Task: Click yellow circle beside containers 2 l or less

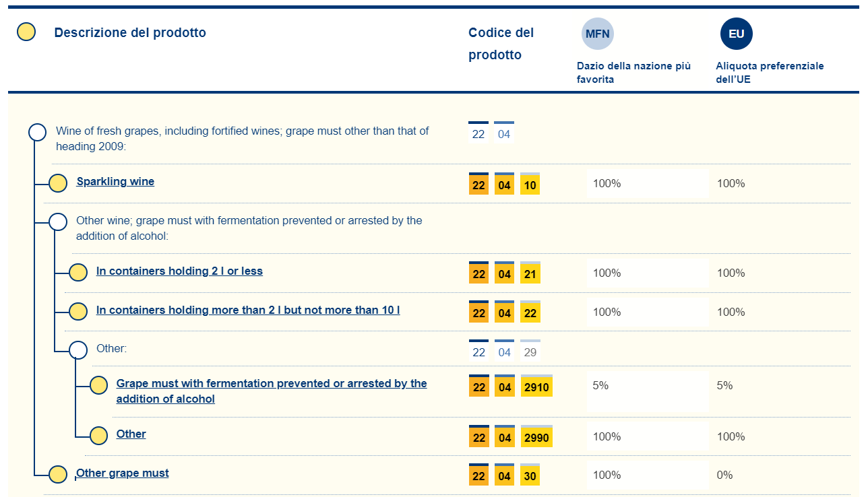Action: [78, 272]
